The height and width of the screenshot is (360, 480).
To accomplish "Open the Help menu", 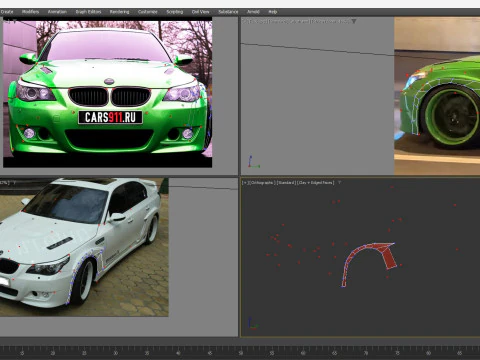I will [x=273, y=12].
